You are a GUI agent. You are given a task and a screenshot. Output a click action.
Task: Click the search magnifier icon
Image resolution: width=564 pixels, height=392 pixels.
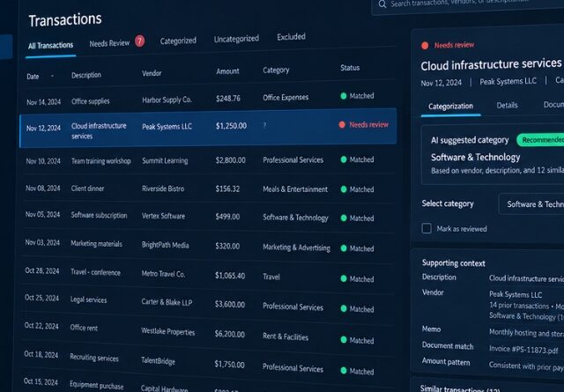tap(382, 4)
